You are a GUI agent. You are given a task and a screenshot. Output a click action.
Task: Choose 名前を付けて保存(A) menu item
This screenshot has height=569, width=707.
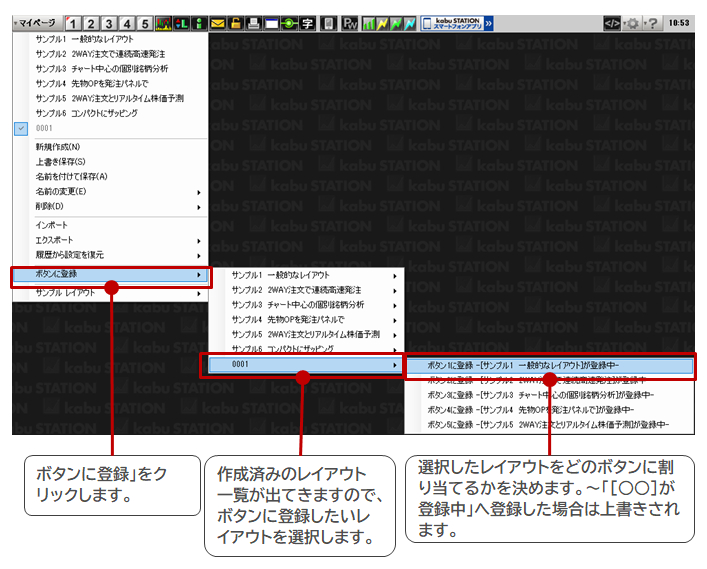click(x=111, y=177)
